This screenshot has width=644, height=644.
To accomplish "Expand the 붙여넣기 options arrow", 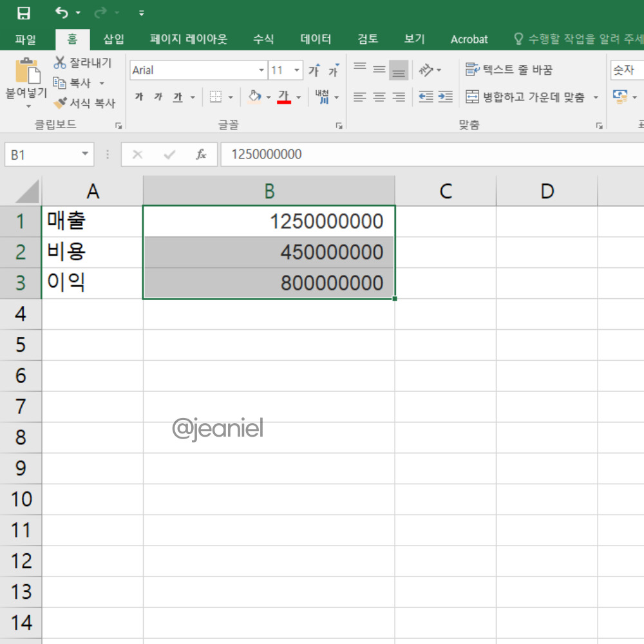I will click(x=28, y=106).
